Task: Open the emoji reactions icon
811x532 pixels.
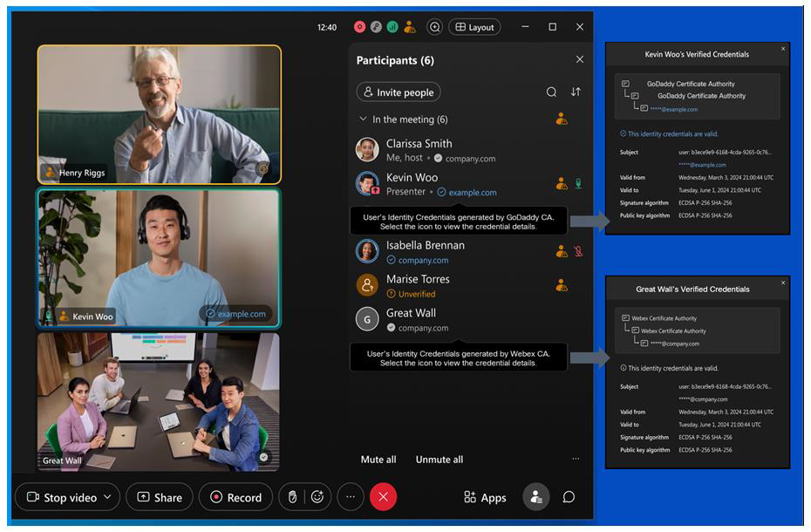Action: point(317,497)
